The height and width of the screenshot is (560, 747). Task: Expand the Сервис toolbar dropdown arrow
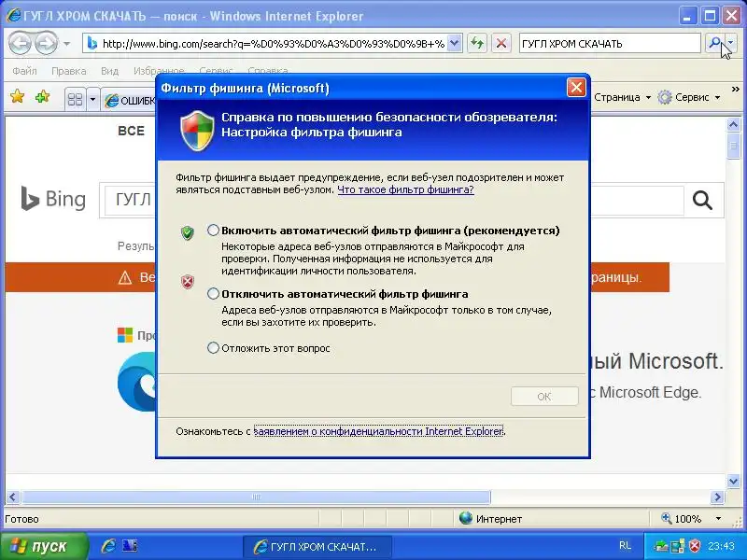pyautogui.click(x=717, y=98)
